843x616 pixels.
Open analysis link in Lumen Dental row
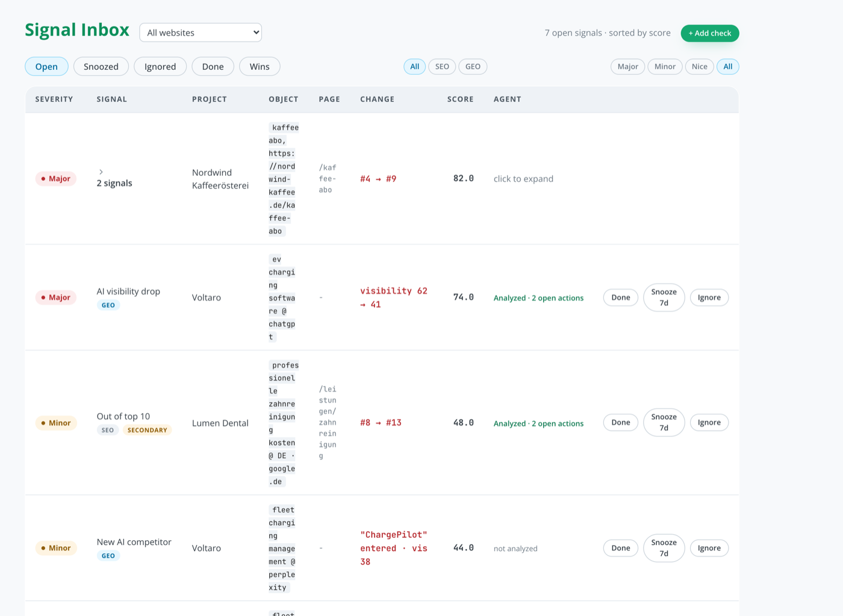[x=538, y=423]
